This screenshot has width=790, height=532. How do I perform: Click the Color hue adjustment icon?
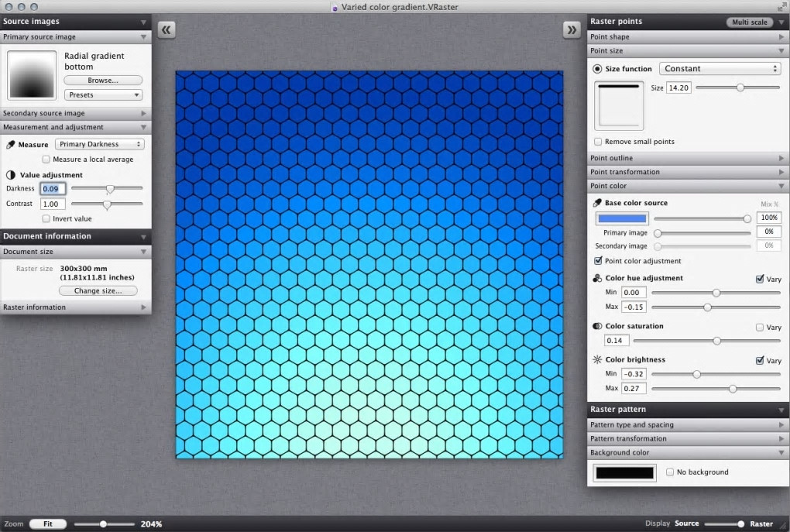pos(597,278)
